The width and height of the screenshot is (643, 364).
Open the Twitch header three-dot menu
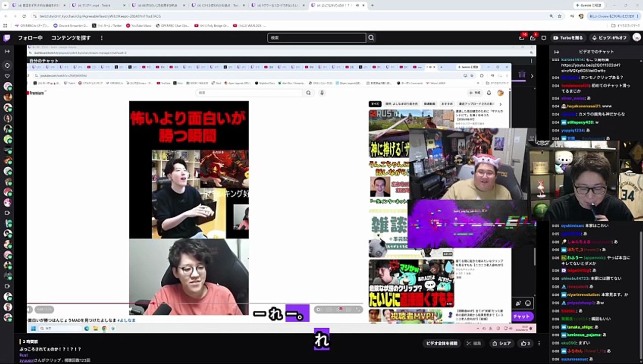pos(102,38)
